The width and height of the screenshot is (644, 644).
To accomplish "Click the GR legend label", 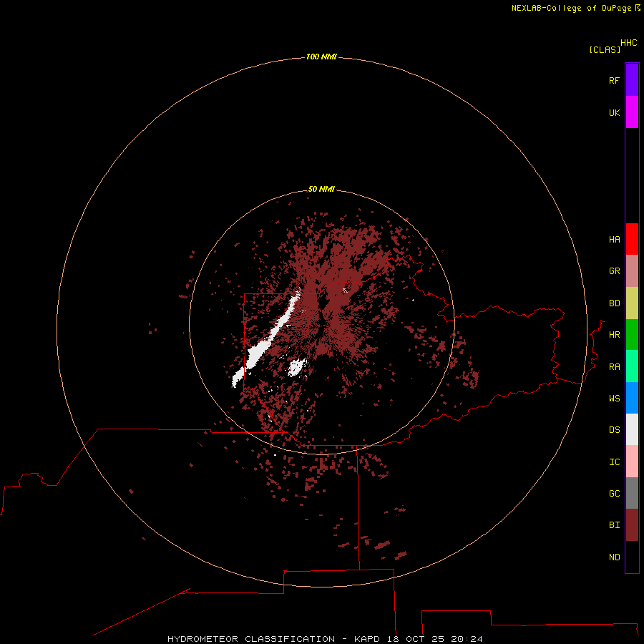I will pos(614,271).
